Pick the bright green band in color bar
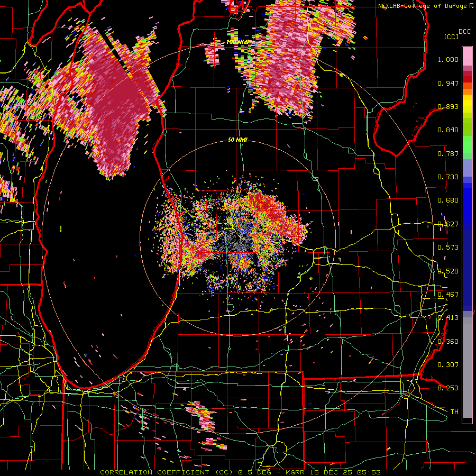Screen dimensions: 476x476 [x=467, y=144]
